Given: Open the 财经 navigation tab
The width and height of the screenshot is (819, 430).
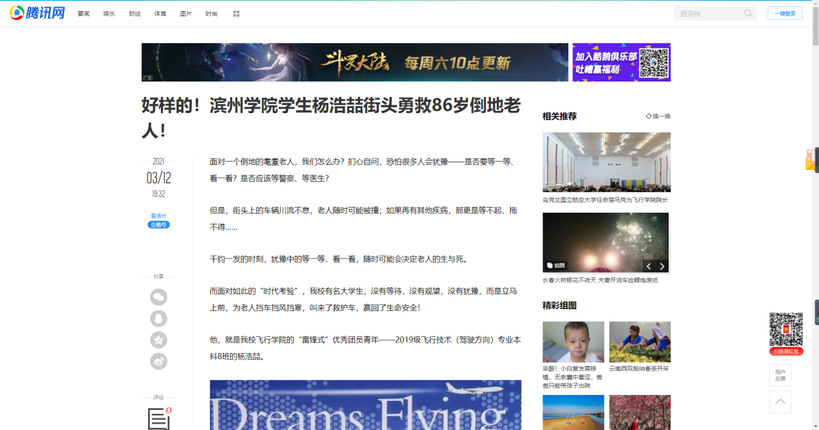Looking at the screenshot, I should (135, 14).
